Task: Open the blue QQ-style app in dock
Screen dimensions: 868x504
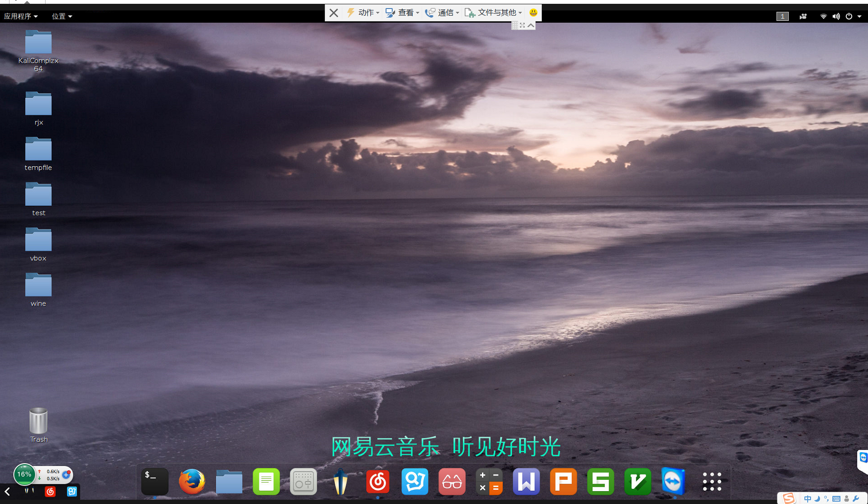Action: point(415,482)
